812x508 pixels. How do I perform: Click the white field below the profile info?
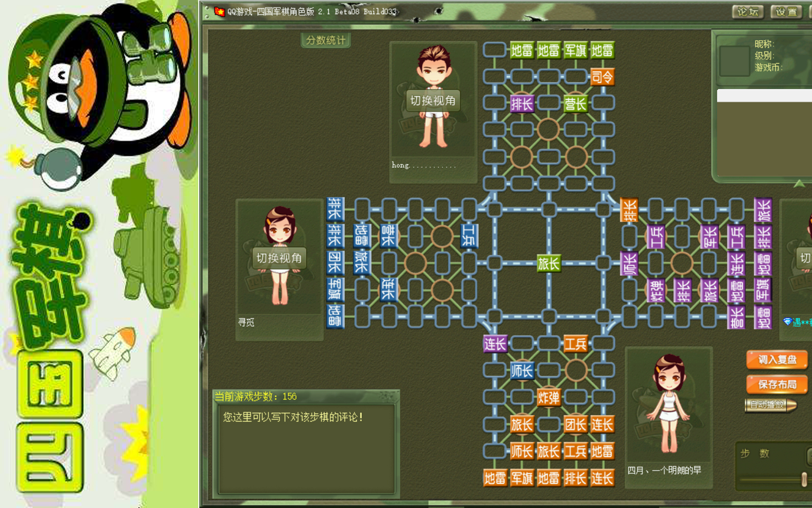point(765,95)
